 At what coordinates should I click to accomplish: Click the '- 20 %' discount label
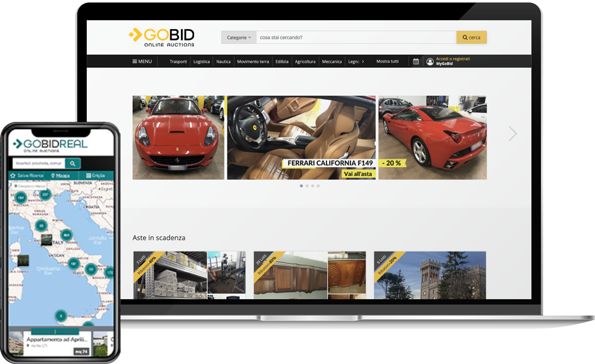[392, 163]
